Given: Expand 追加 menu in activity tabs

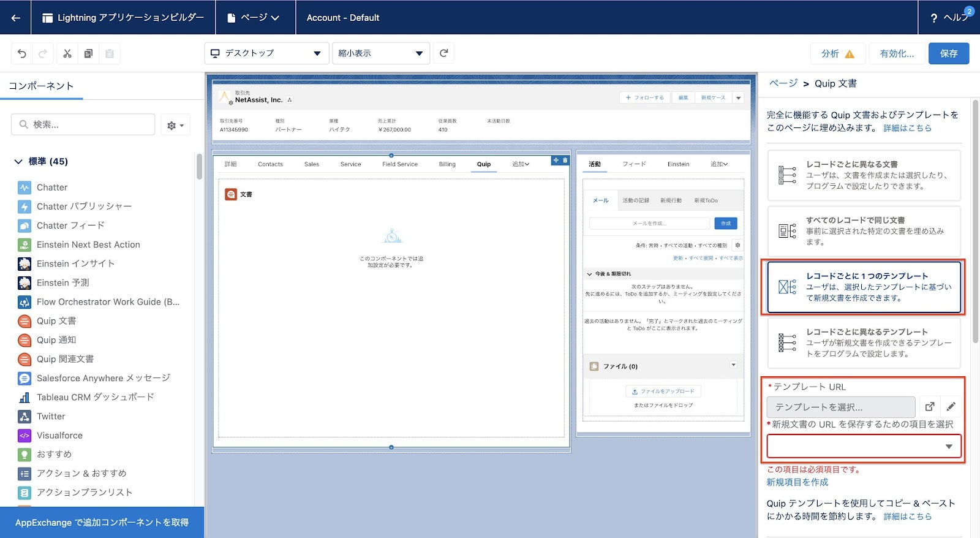Looking at the screenshot, I should point(719,164).
